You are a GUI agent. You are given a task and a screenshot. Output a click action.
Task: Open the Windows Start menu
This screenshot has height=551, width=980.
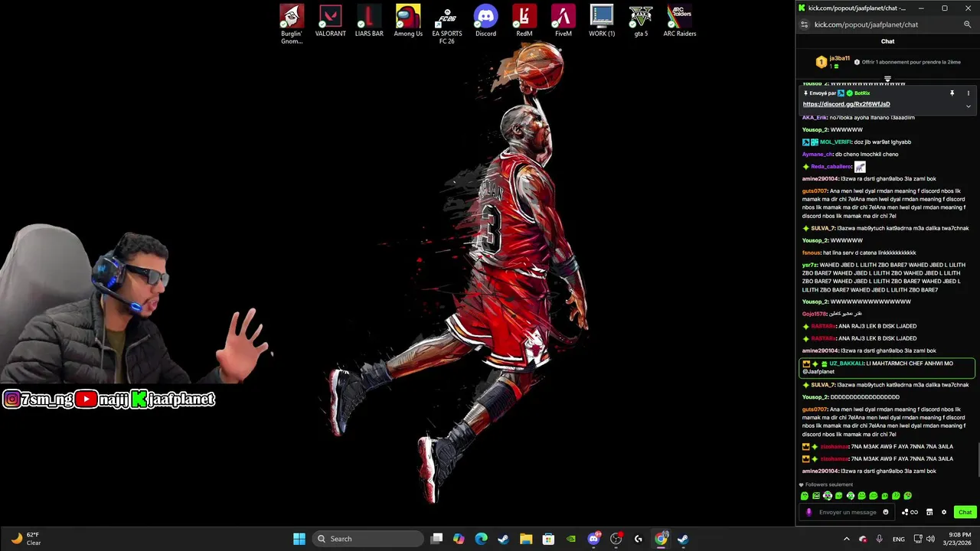(x=299, y=539)
